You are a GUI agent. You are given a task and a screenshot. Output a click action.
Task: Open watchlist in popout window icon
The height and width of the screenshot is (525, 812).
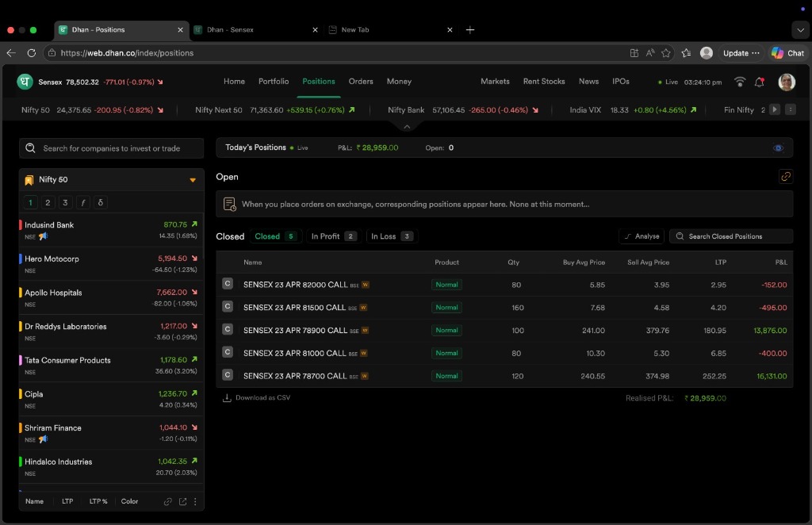[x=183, y=502]
